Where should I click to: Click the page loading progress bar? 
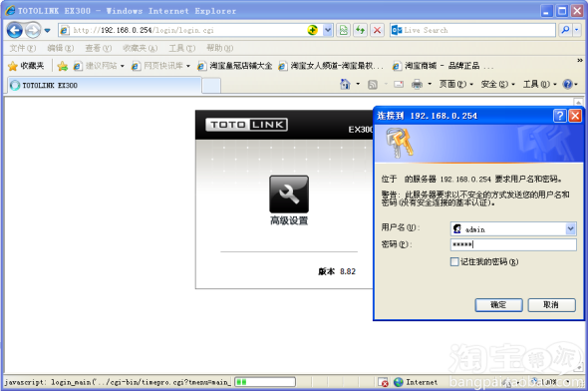click(x=265, y=382)
